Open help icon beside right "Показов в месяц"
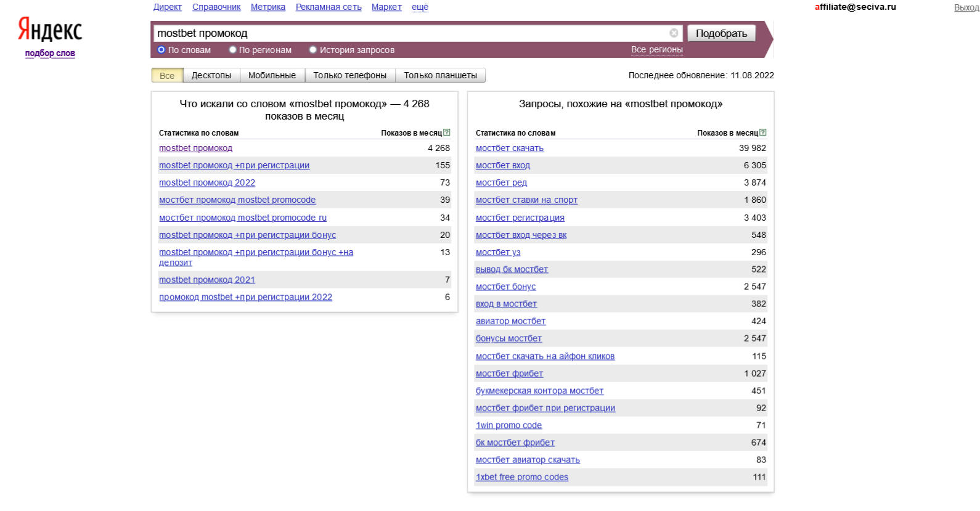The image size is (980, 511). [763, 133]
